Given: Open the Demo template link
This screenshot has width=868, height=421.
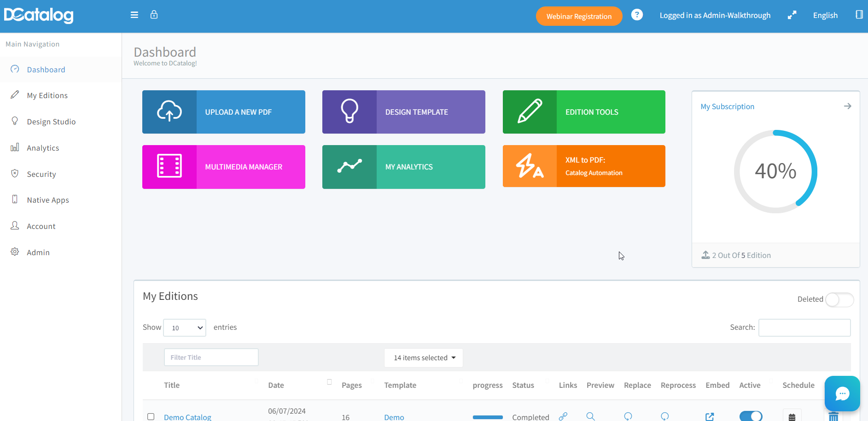Looking at the screenshot, I should point(394,417).
